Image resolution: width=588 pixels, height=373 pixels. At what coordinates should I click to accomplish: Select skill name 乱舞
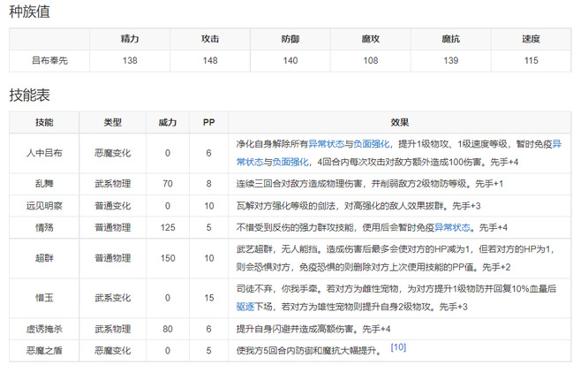point(44,184)
